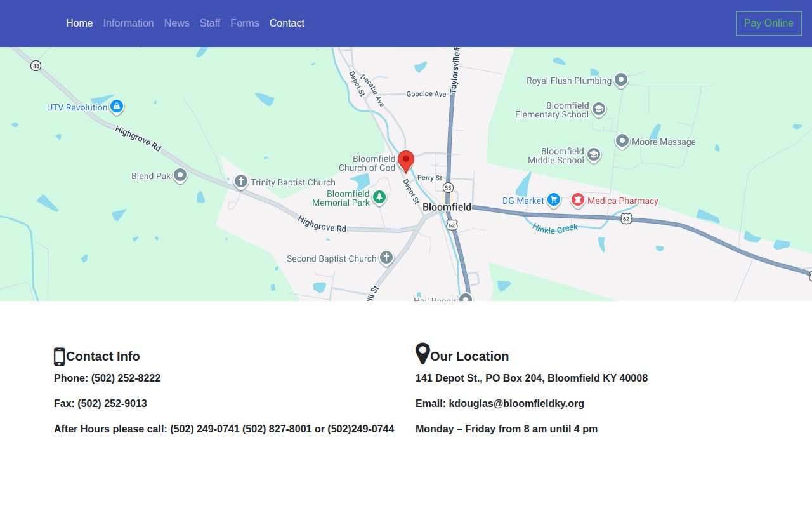Click the UTV Revolution map label

coord(77,107)
